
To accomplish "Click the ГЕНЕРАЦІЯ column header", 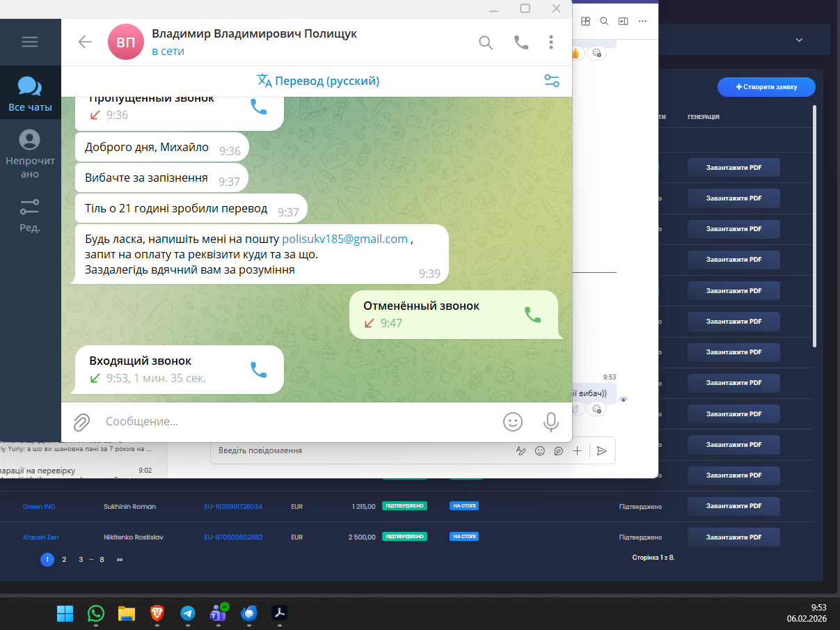I will coord(704,117).
